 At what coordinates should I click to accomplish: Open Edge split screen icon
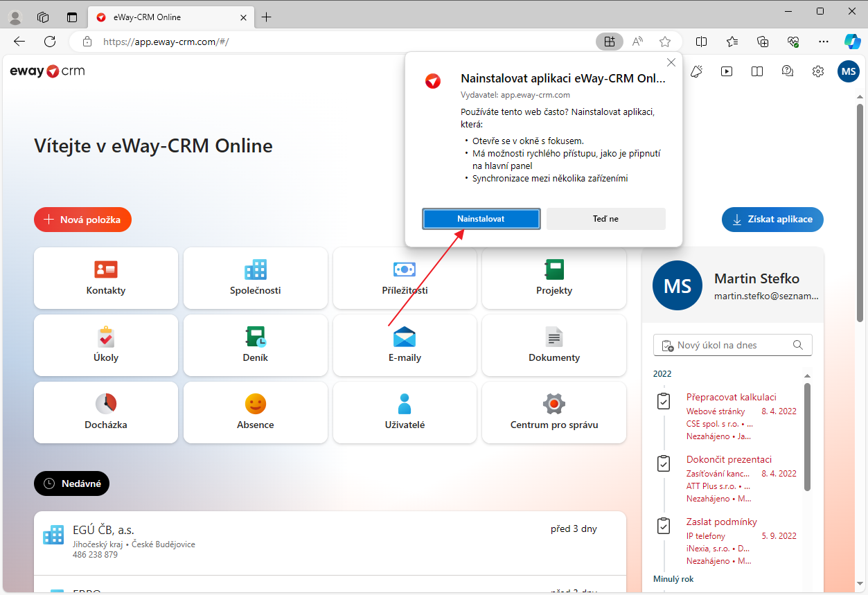[x=702, y=42]
